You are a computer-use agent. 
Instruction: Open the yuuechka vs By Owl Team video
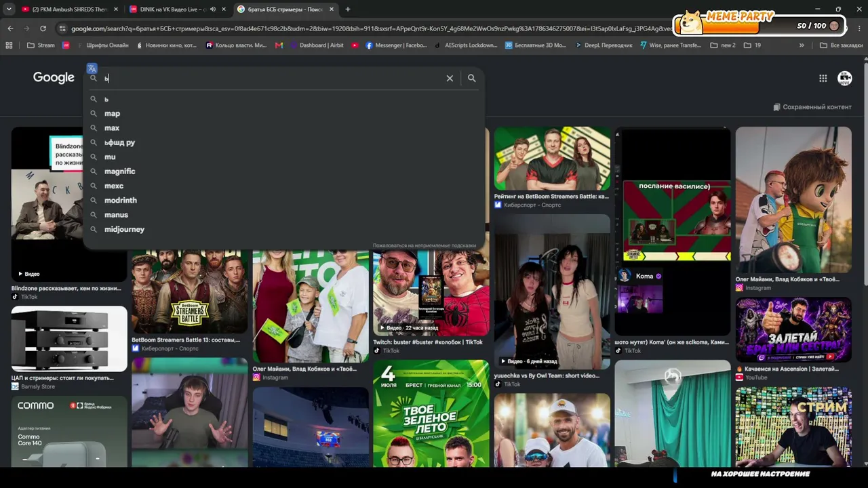(x=552, y=291)
